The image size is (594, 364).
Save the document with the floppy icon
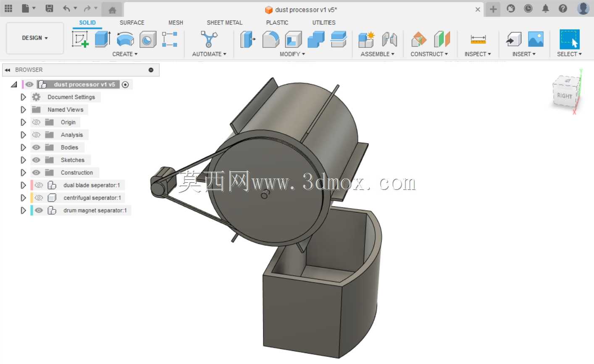[49, 8]
